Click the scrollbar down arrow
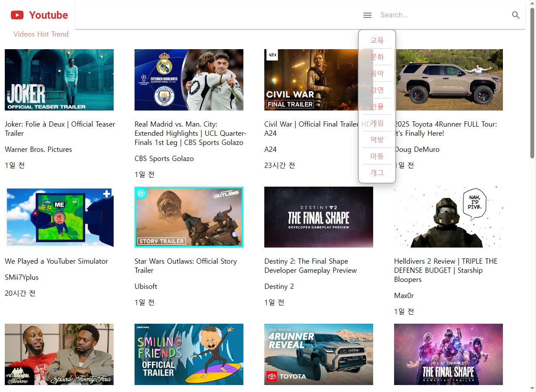The height and width of the screenshot is (392, 536). click(x=532, y=388)
